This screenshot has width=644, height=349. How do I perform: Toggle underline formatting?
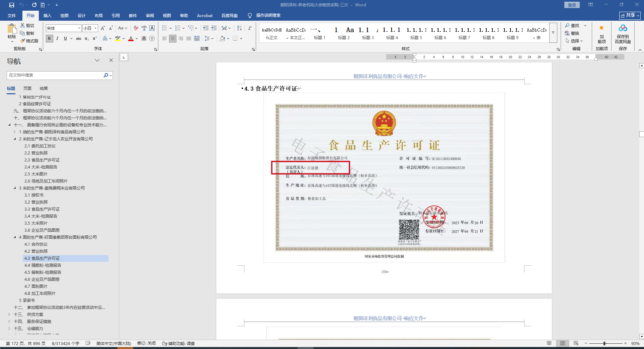pos(65,38)
